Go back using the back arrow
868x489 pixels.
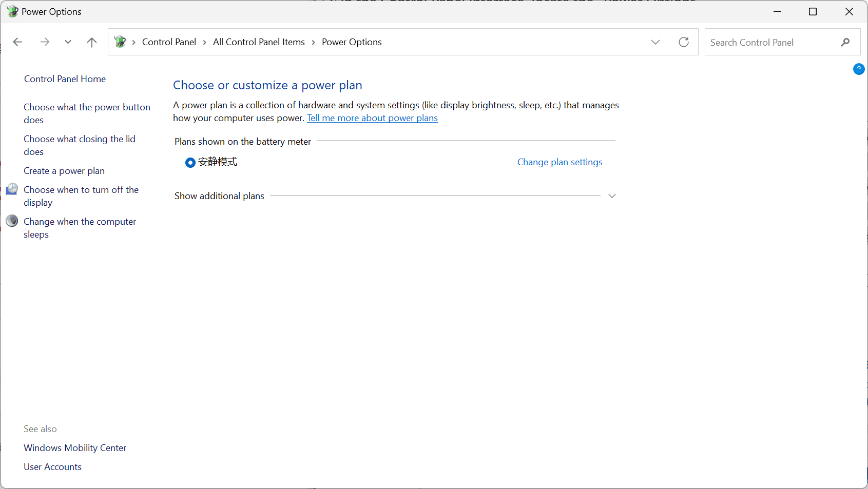(x=18, y=42)
